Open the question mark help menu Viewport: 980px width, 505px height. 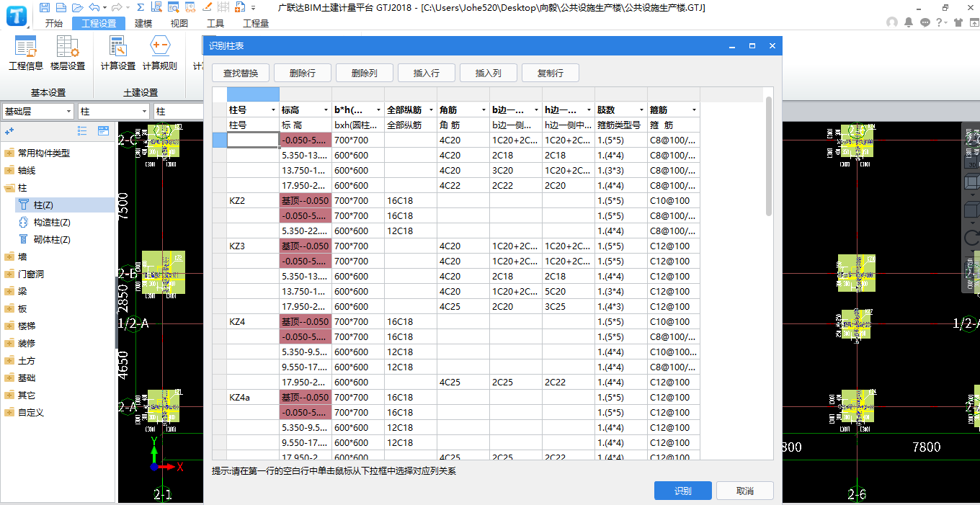(x=941, y=22)
